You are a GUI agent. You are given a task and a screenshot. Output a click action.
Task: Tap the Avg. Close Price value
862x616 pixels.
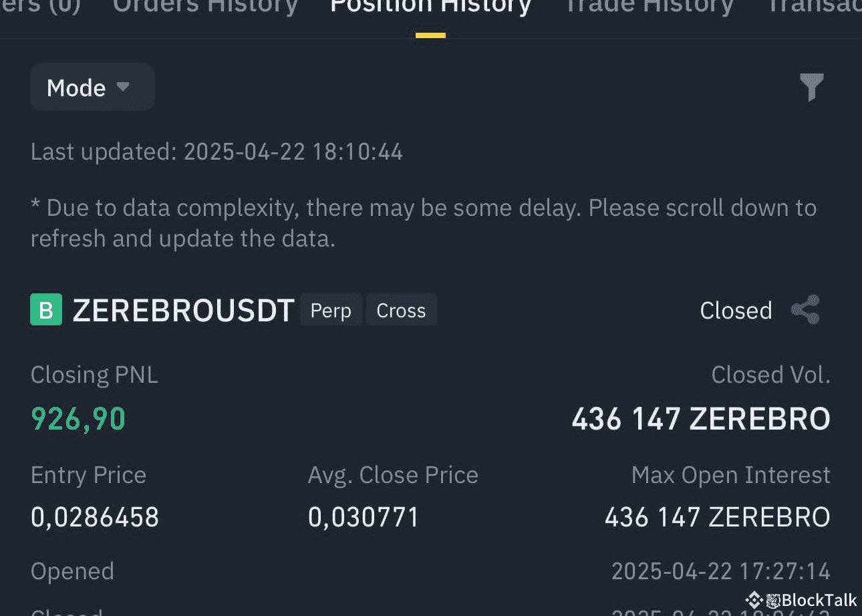364,518
